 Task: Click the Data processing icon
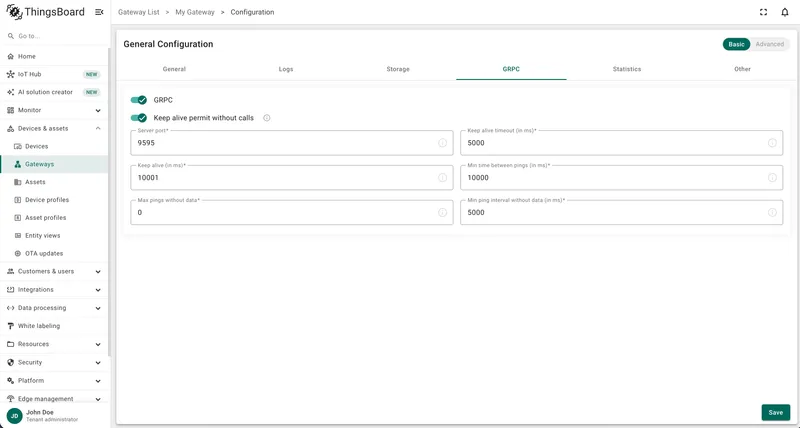[11, 308]
